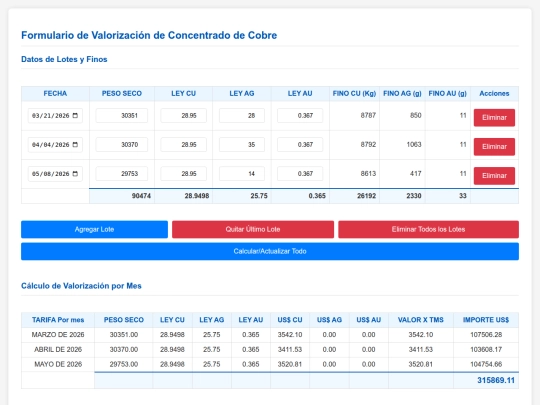Open calendar picker for date 03/21/2026
The width and height of the screenshot is (540, 405).
(75, 115)
